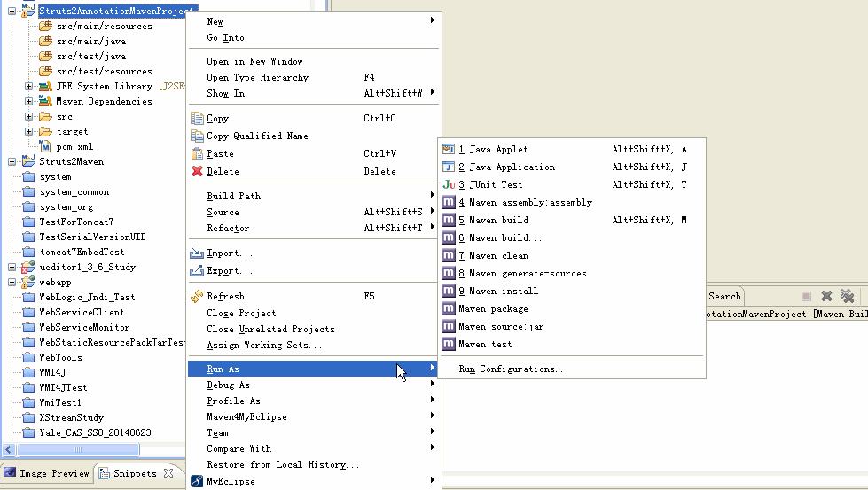Click the Remove All Terminated Launches icon
Screen dimensions: 868x490
(x=847, y=296)
